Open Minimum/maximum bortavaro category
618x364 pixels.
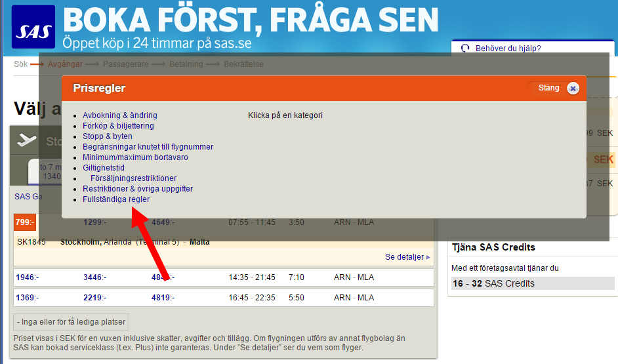(135, 157)
